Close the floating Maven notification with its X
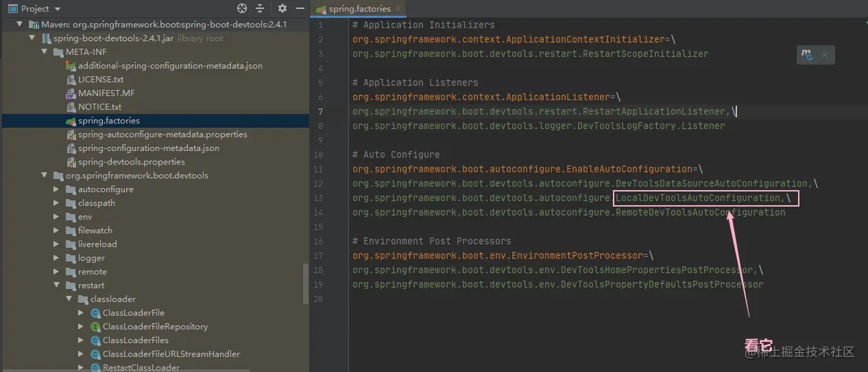The width and height of the screenshot is (868, 372). (x=825, y=55)
